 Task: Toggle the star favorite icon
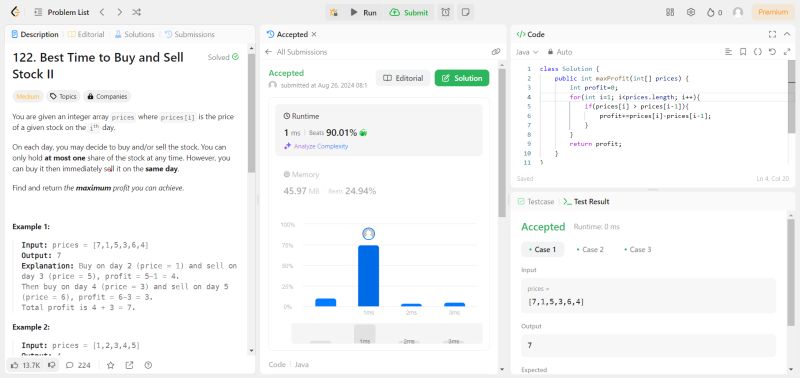coord(110,365)
